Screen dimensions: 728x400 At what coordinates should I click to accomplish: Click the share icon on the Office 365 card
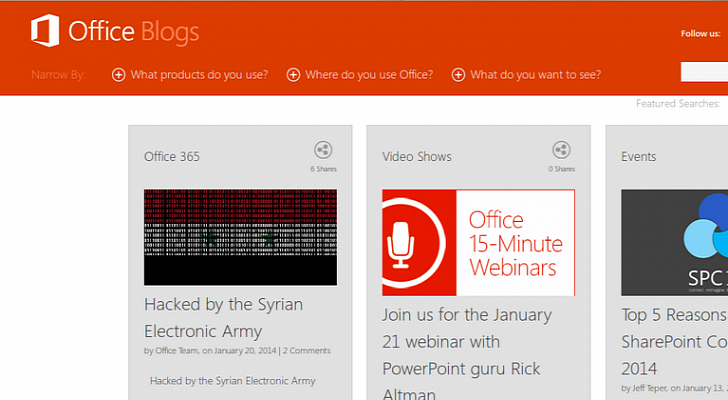tap(323, 150)
